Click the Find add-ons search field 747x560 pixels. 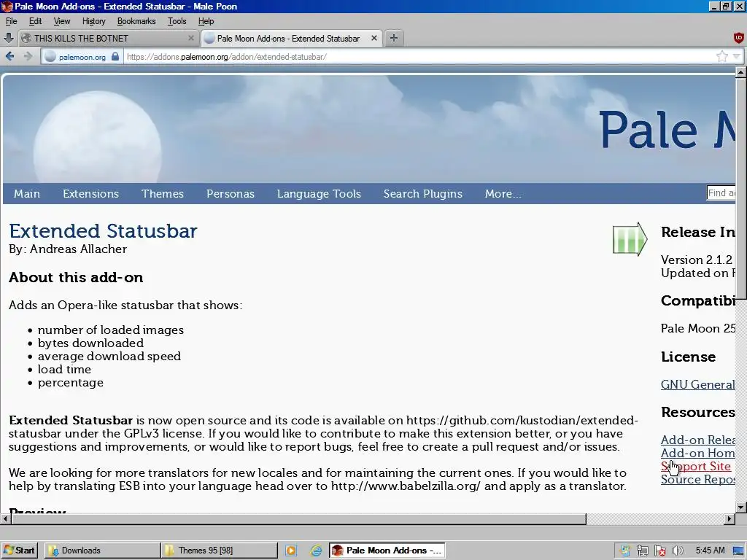pyautogui.click(x=721, y=192)
